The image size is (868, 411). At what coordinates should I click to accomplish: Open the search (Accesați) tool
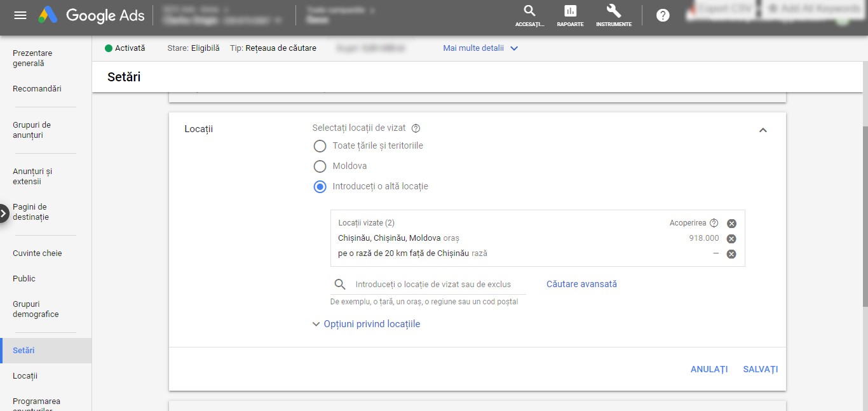click(529, 15)
